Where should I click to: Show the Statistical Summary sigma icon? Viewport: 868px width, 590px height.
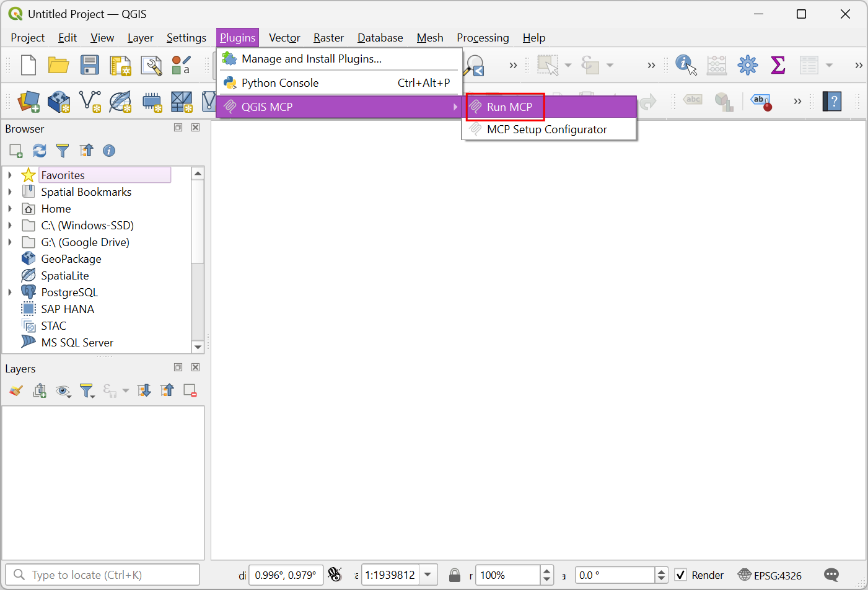(x=778, y=65)
